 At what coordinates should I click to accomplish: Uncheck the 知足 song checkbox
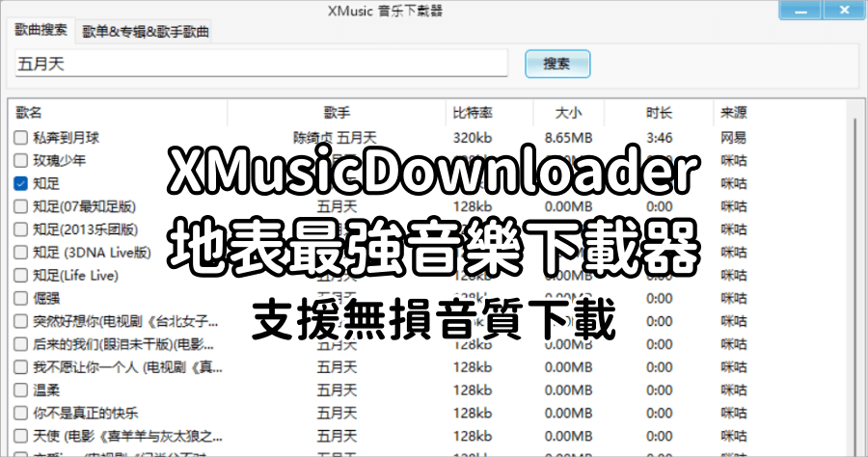[21, 183]
